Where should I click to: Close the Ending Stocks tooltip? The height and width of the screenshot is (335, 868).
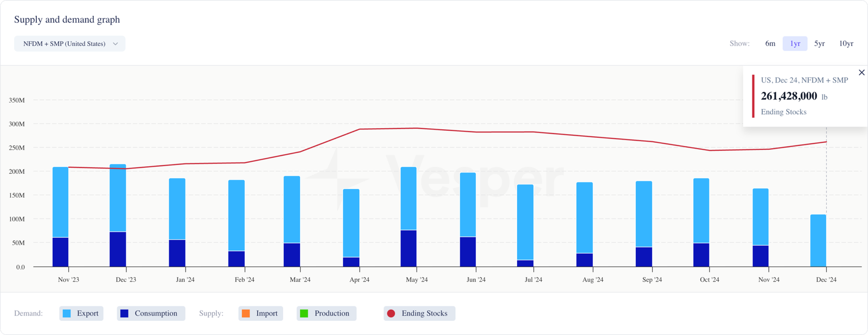coord(861,73)
